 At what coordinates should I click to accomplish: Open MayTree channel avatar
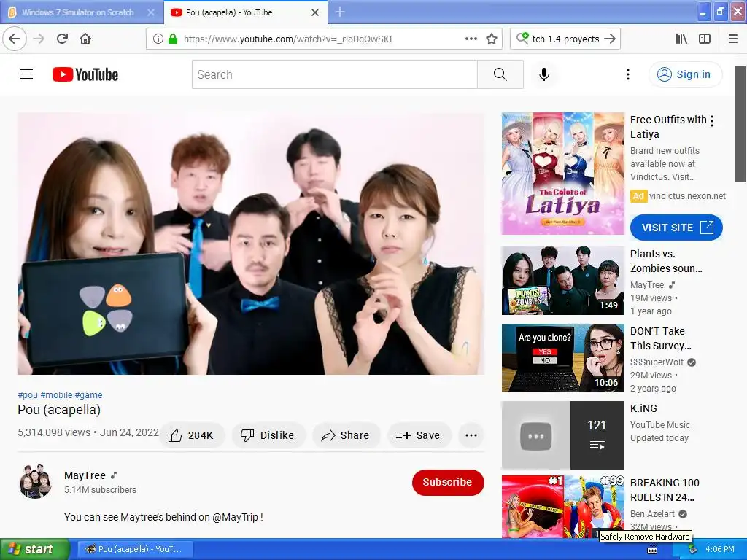36,481
